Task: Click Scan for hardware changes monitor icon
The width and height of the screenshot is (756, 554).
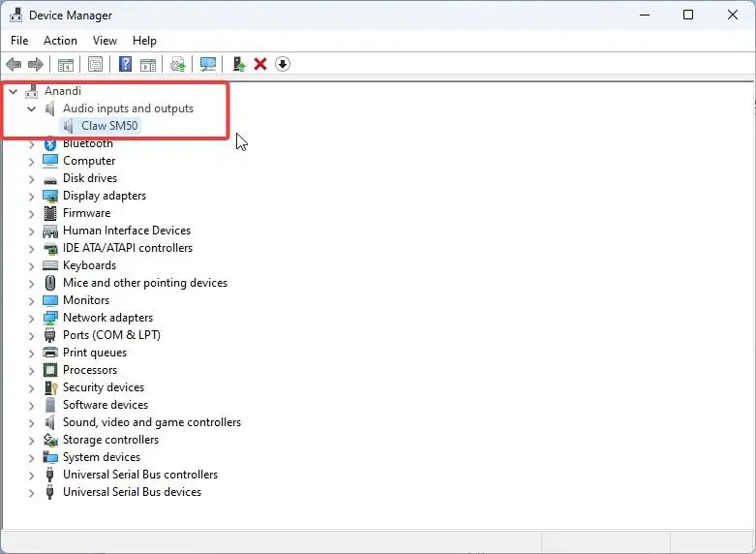Action: point(208,64)
